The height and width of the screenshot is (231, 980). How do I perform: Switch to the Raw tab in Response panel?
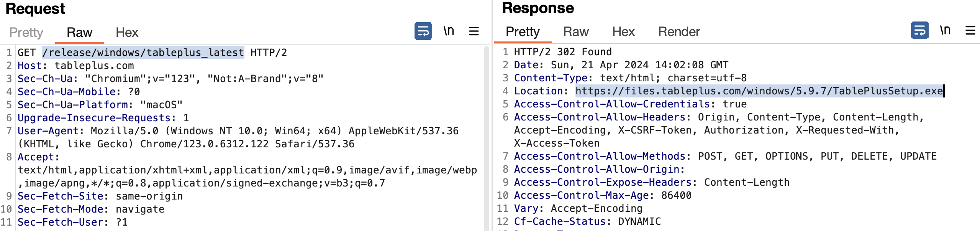[575, 32]
